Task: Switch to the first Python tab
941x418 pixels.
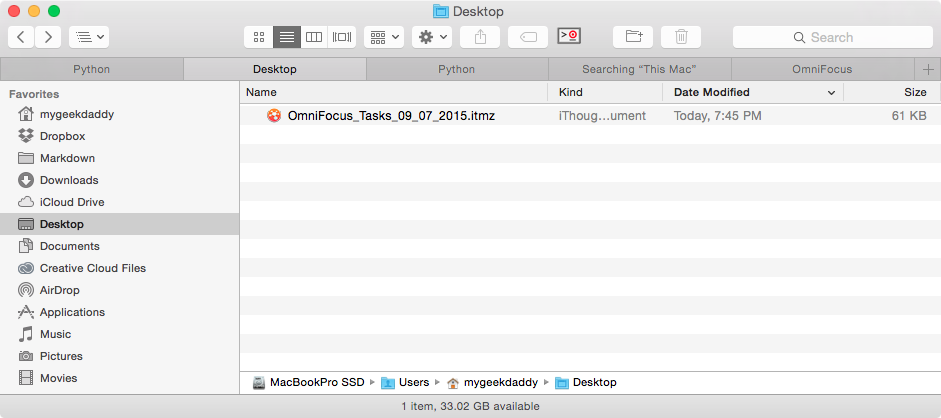Action: (x=91, y=69)
